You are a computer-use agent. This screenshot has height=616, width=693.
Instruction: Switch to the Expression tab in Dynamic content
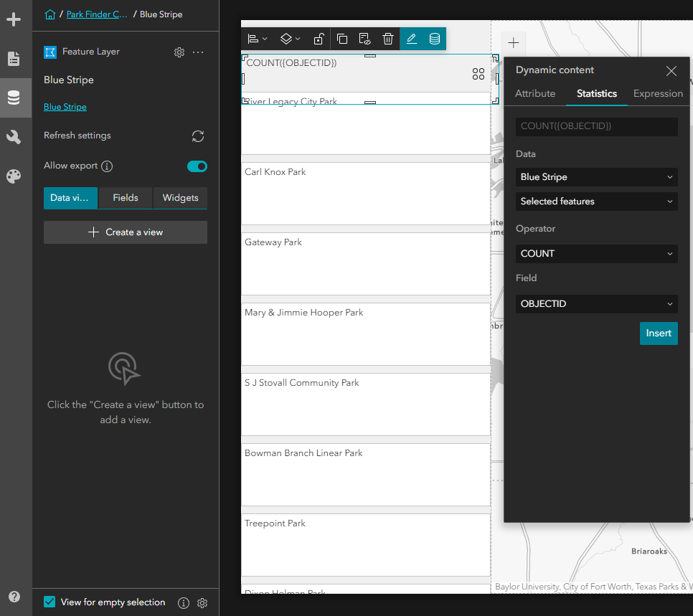tap(657, 93)
